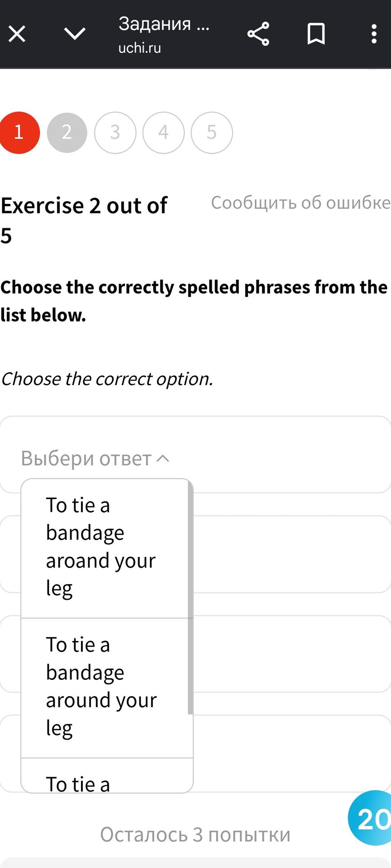The width and height of the screenshot is (391, 868).
Task: Choose option 'bandage aroand your leg'
Action: pos(105,548)
